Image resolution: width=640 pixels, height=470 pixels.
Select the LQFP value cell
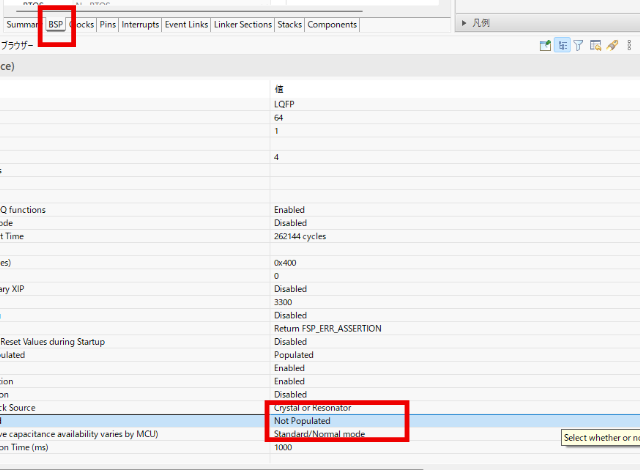point(284,104)
